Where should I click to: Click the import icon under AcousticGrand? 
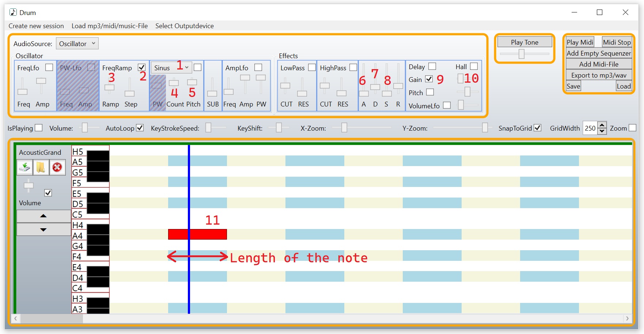point(25,168)
